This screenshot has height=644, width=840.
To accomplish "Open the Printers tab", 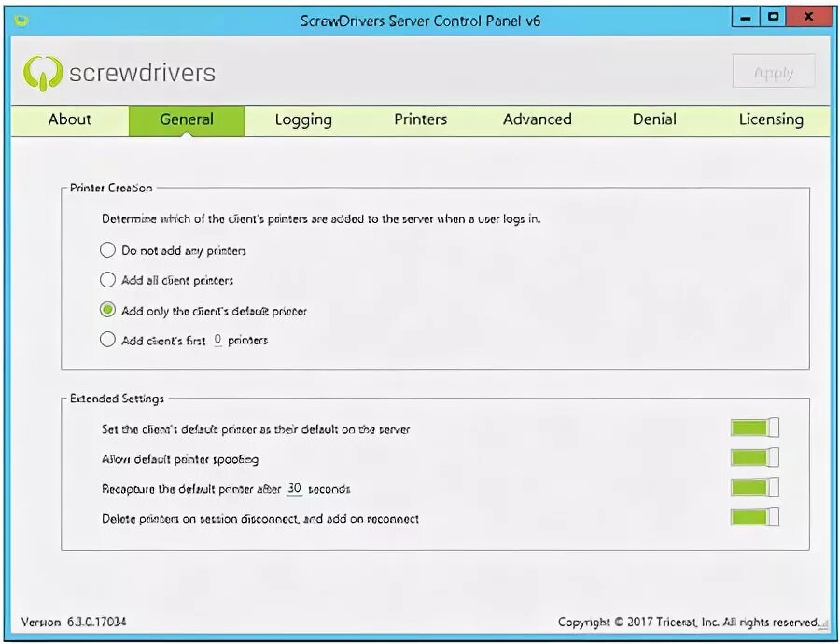I will [421, 119].
